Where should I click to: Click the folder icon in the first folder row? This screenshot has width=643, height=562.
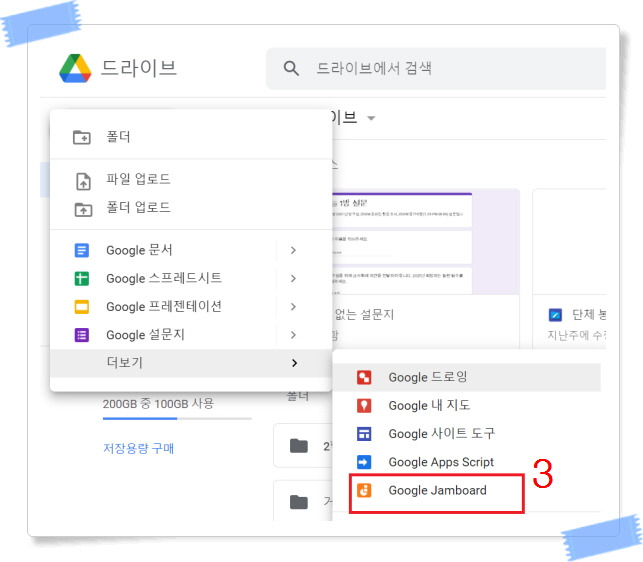[x=299, y=445]
